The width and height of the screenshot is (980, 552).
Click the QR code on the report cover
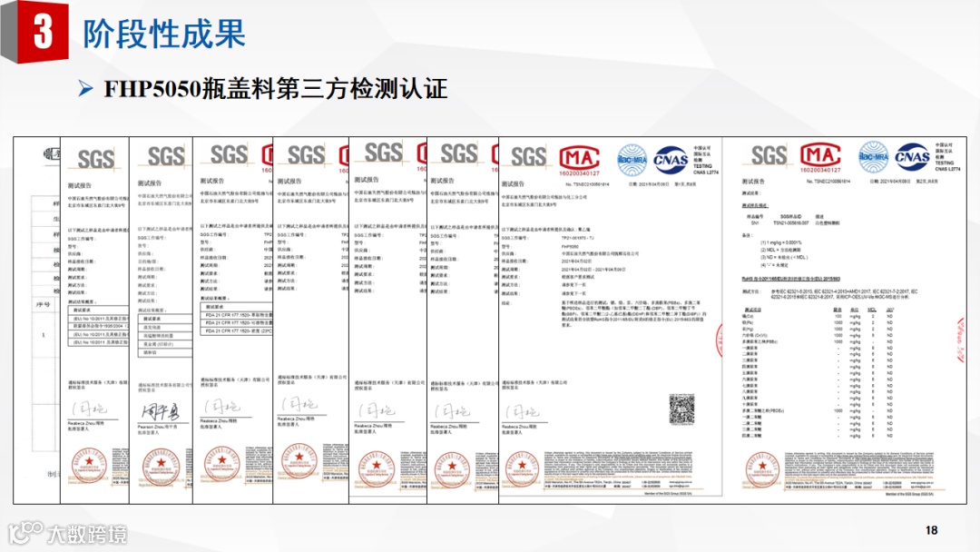pyautogui.click(x=681, y=409)
